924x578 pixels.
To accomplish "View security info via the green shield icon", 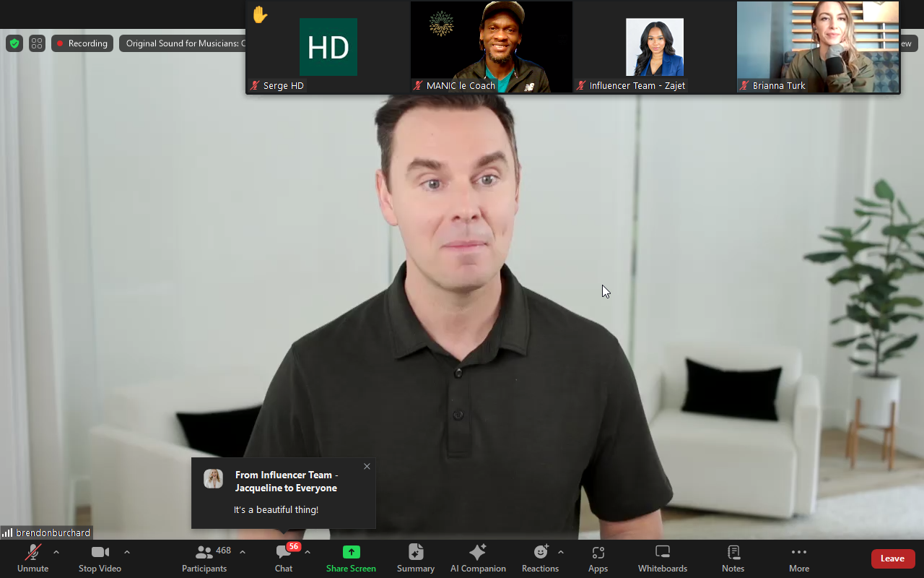I will [14, 43].
